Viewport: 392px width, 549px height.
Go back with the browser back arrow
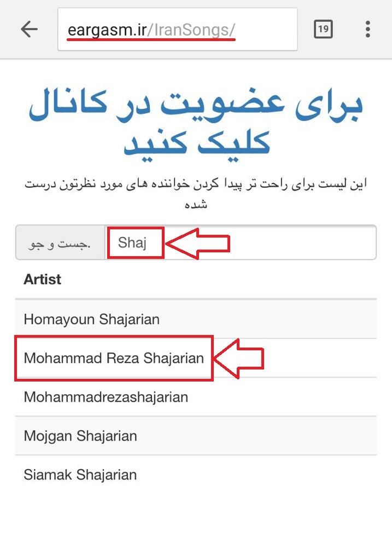[29, 29]
